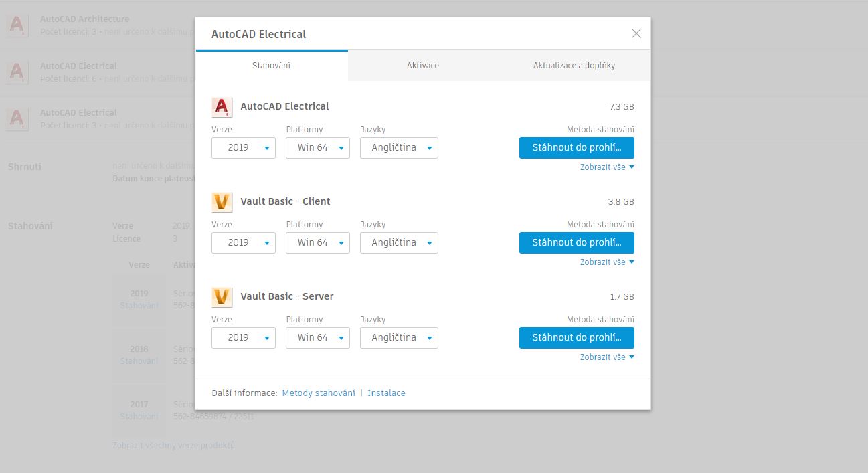
Task: Open the Metody stahování link
Action: 319,393
